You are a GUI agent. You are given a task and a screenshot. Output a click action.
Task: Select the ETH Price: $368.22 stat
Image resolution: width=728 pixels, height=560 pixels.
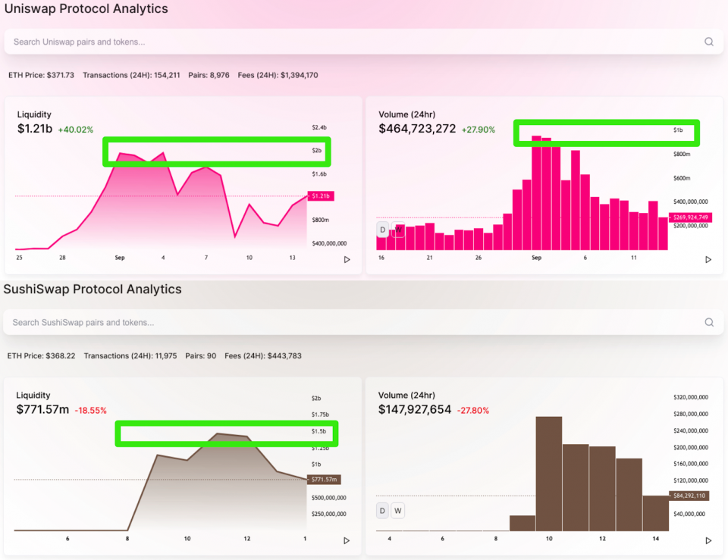click(x=41, y=356)
